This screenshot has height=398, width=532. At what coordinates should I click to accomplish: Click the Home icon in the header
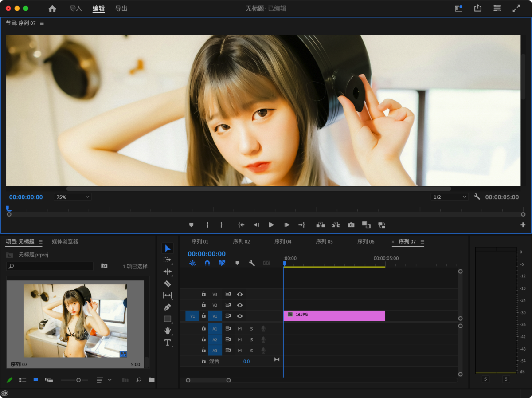click(52, 8)
